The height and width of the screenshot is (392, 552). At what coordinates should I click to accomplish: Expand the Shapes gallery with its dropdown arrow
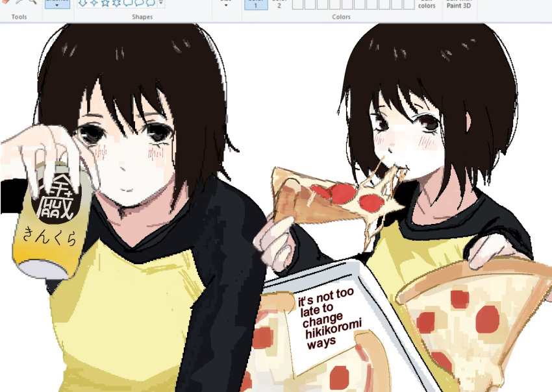pos(160,4)
